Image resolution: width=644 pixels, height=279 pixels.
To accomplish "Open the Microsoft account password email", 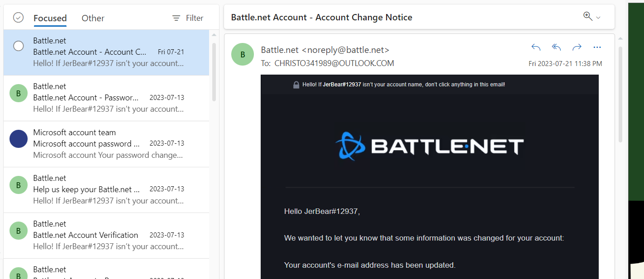I will click(109, 144).
